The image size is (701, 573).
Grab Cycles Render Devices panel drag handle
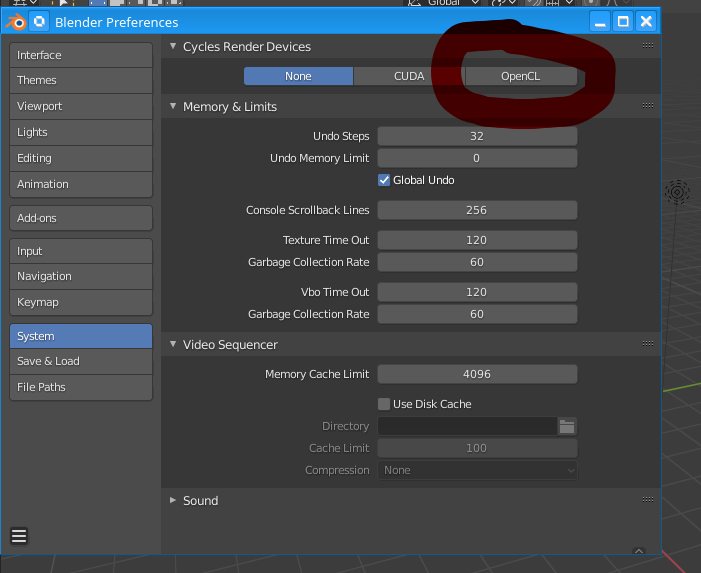click(648, 46)
